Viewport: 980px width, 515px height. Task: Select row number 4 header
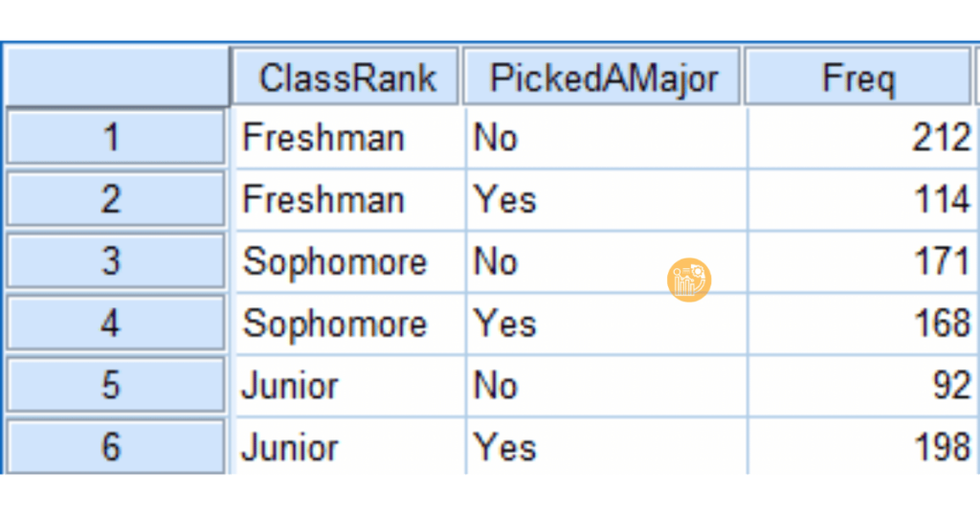point(115,324)
